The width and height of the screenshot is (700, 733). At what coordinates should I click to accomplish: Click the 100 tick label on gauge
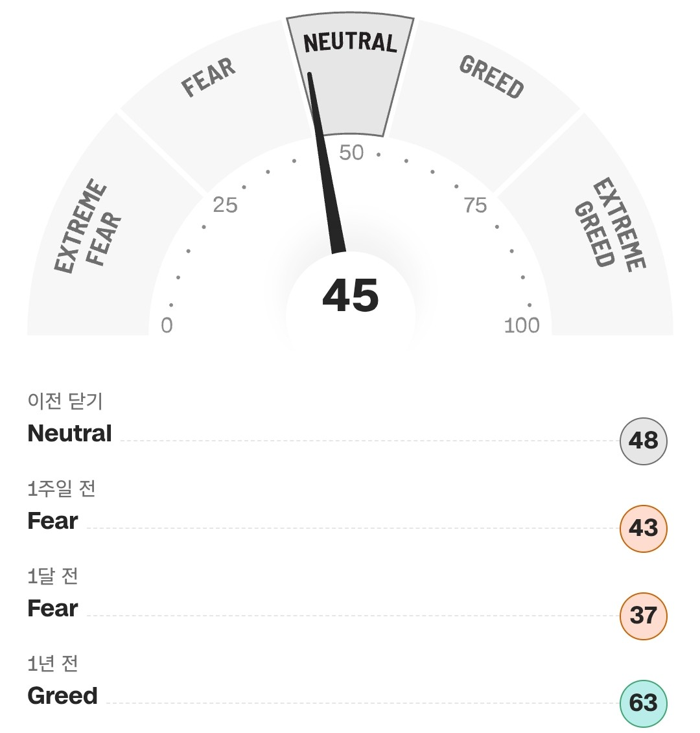[522, 325]
